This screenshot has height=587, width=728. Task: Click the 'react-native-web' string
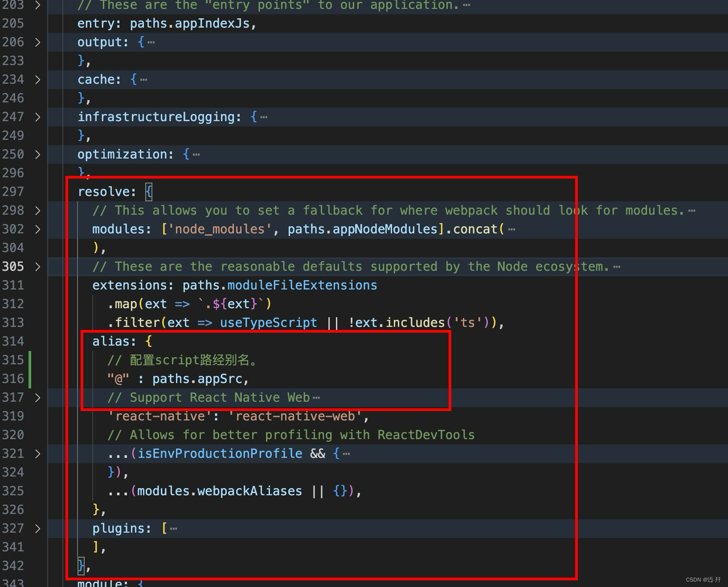tap(295, 416)
